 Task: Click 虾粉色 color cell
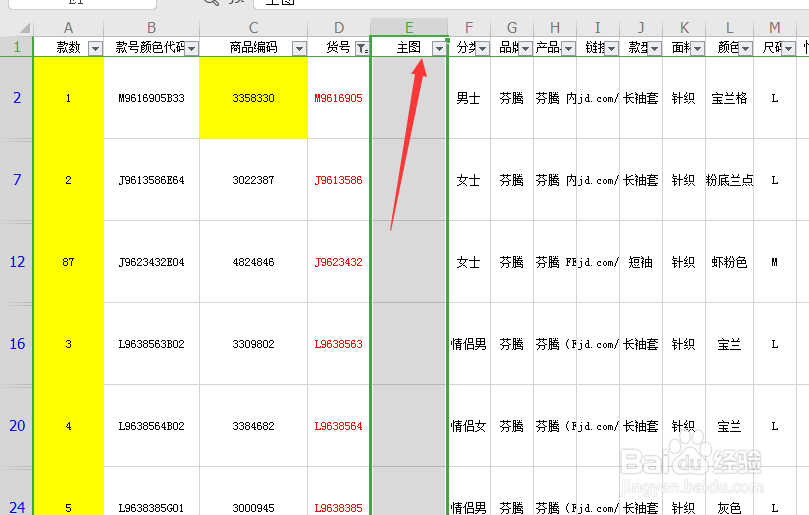(729, 262)
